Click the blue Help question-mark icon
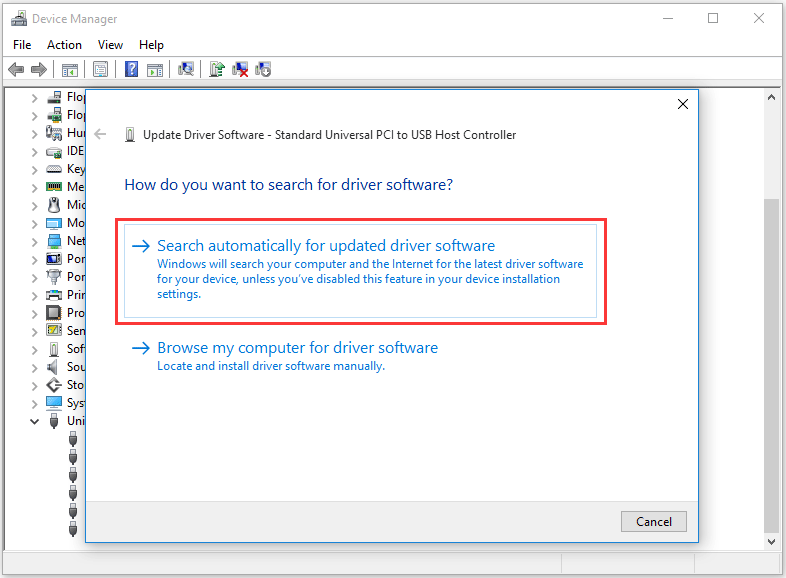The height and width of the screenshot is (578, 786). [131, 69]
